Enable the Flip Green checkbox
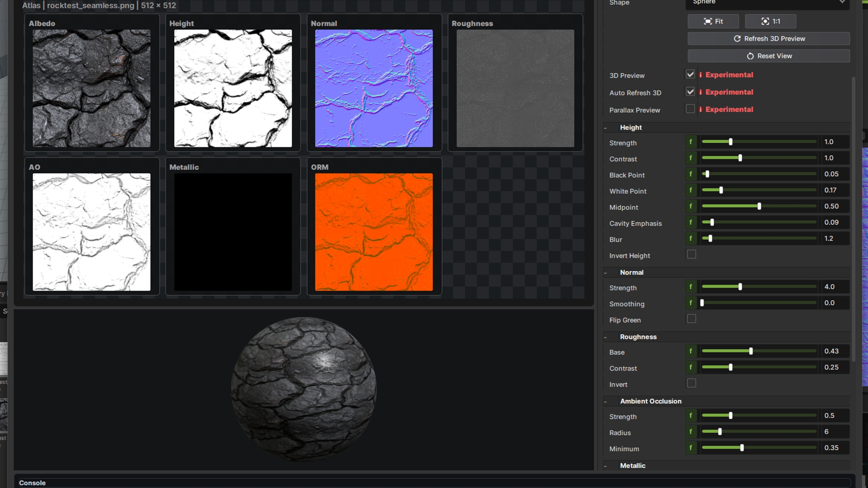This screenshot has width=868, height=488. 691,319
